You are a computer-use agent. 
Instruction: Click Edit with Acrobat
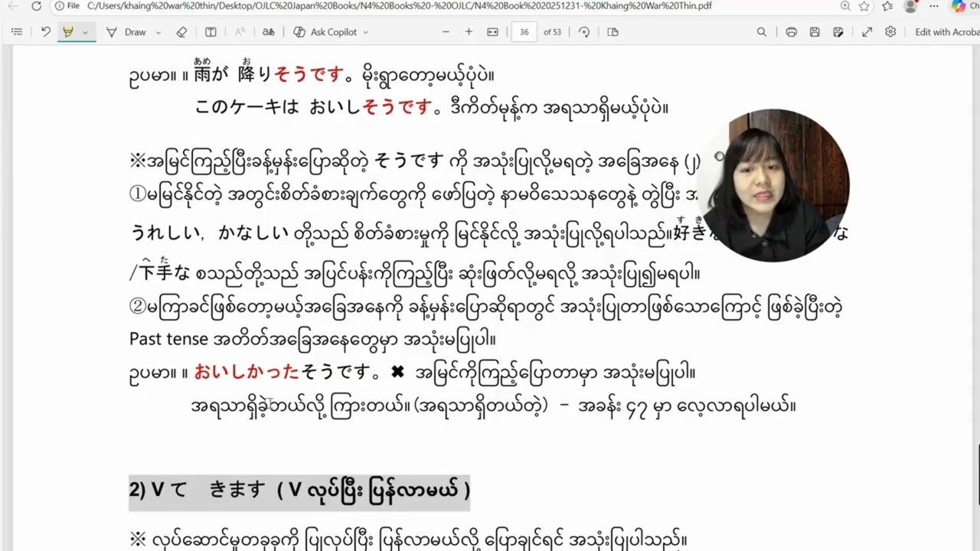[947, 32]
